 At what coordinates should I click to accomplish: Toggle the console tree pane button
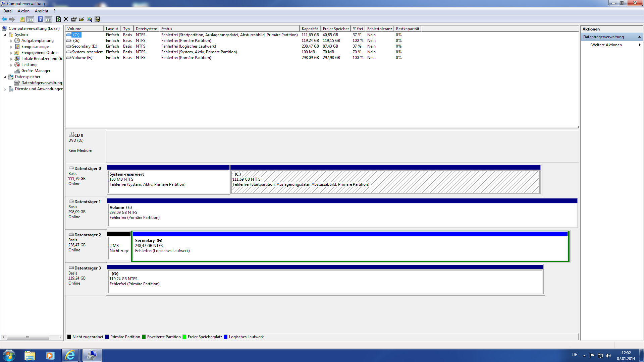coord(30,19)
